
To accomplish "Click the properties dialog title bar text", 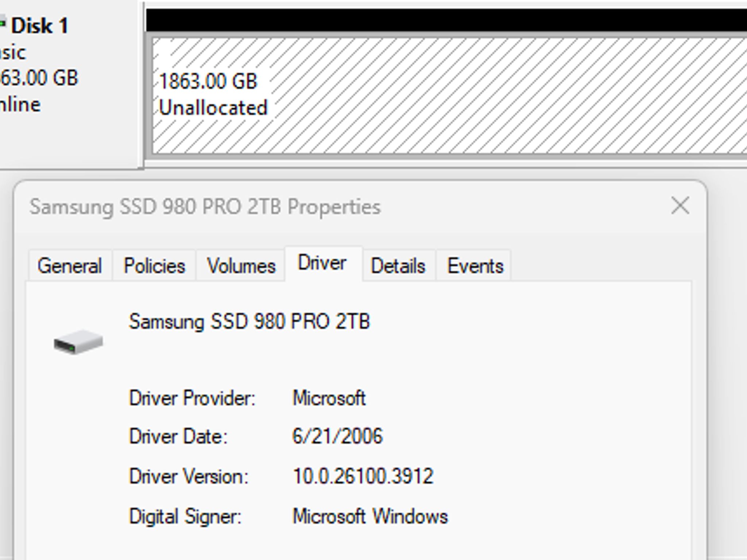I will point(205,207).
